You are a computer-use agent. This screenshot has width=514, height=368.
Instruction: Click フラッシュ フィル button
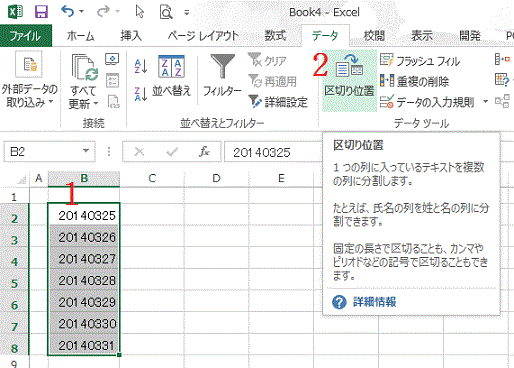(420, 61)
